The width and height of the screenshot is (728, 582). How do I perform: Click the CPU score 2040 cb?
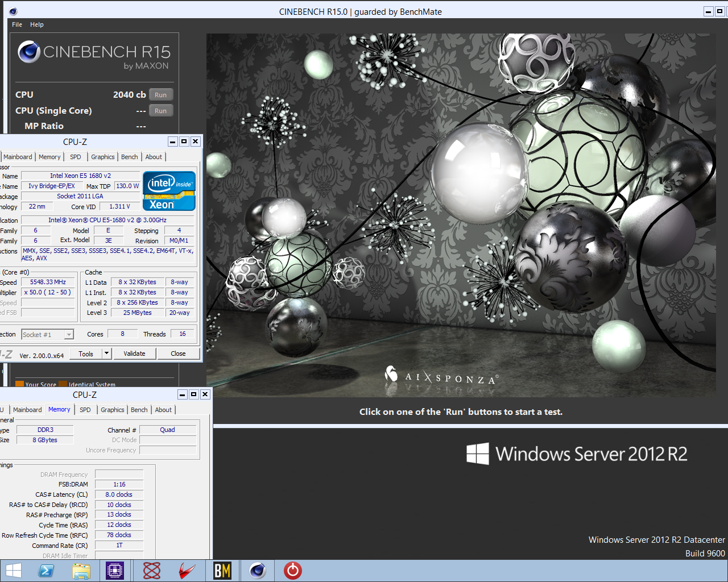pyautogui.click(x=129, y=95)
